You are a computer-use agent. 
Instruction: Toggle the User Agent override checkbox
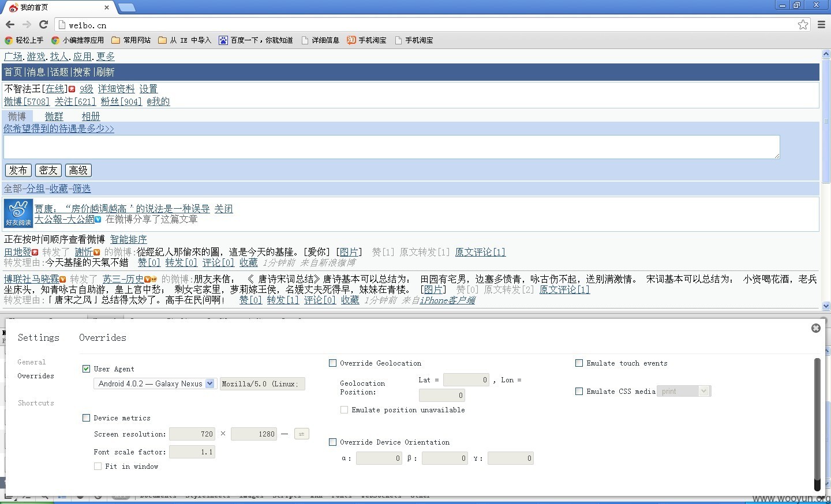pos(87,368)
